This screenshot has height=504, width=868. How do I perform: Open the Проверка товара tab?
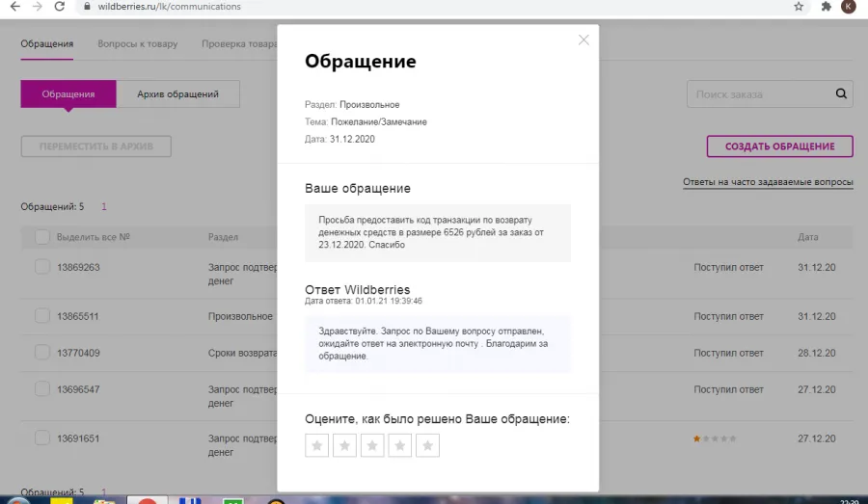click(239, 43)
